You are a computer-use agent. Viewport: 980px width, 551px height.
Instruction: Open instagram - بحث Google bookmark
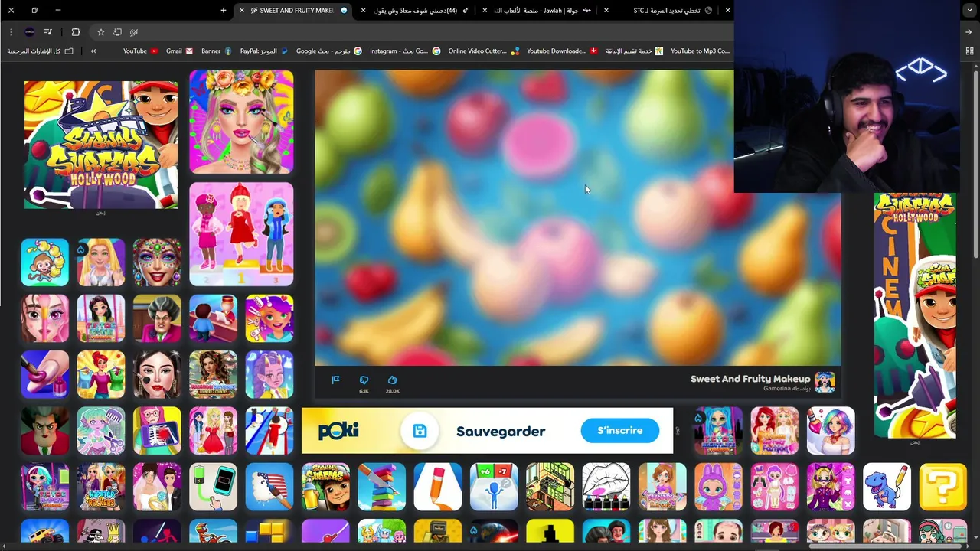coord(404,51)
